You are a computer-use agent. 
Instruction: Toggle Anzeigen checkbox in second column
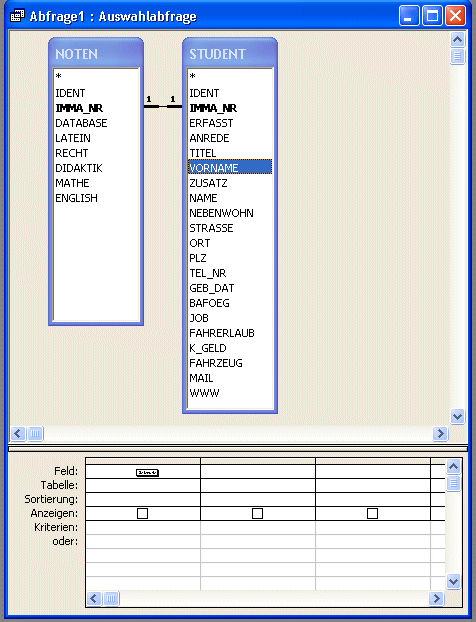tap(257, 513)
